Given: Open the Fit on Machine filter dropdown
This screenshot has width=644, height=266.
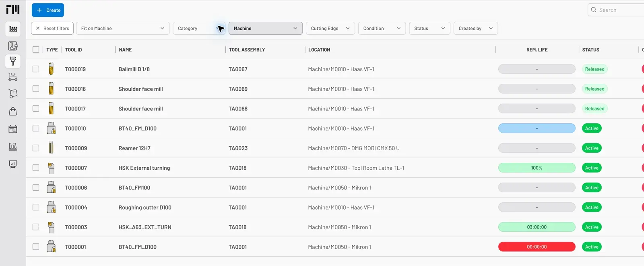Looking at the screenshot, I should point(123,28).
